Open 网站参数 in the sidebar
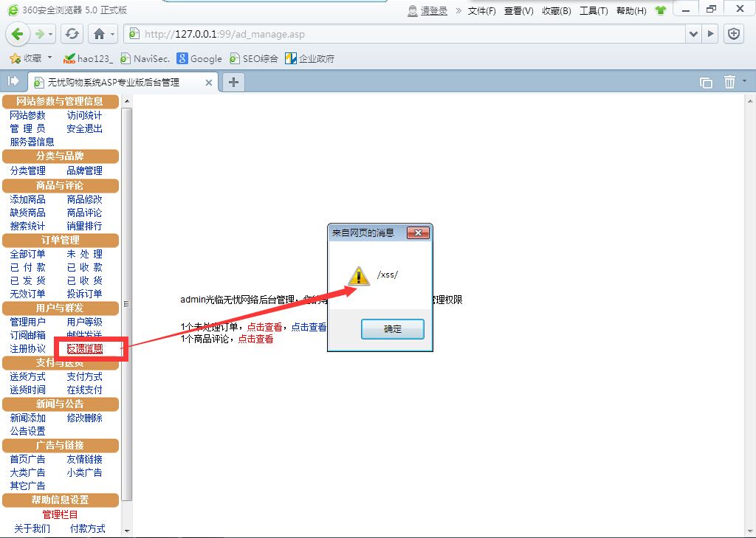The width and height of the screenshot is (756, 538). pos(27,115)
